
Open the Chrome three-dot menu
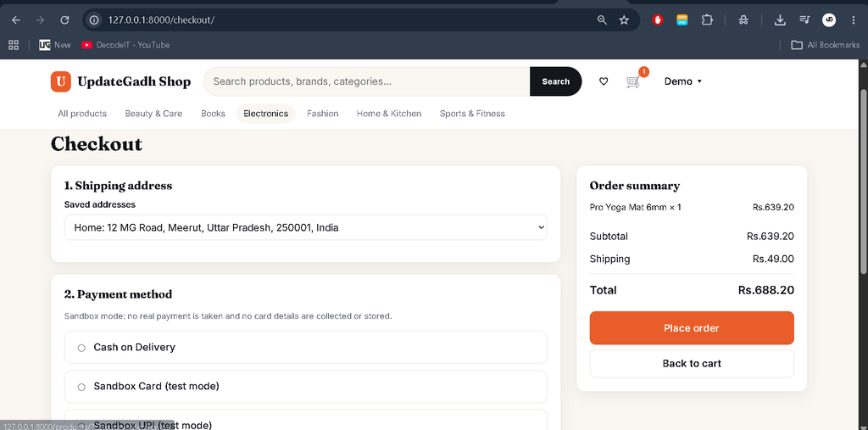[853, 20]
